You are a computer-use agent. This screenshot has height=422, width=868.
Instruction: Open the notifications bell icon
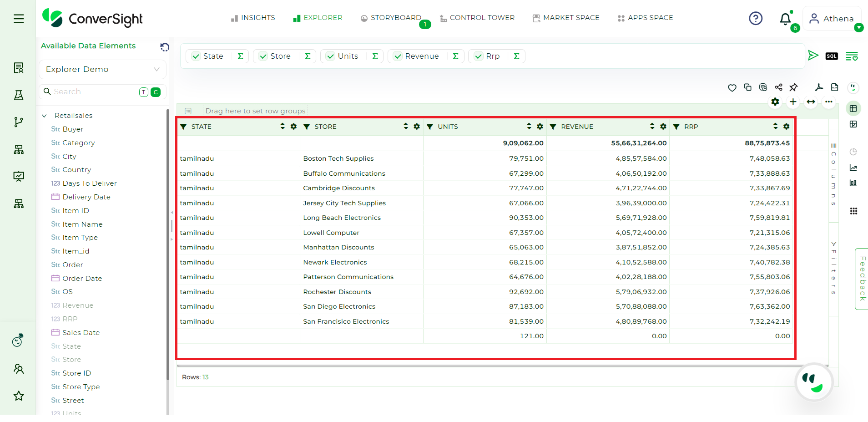point(785,19)
